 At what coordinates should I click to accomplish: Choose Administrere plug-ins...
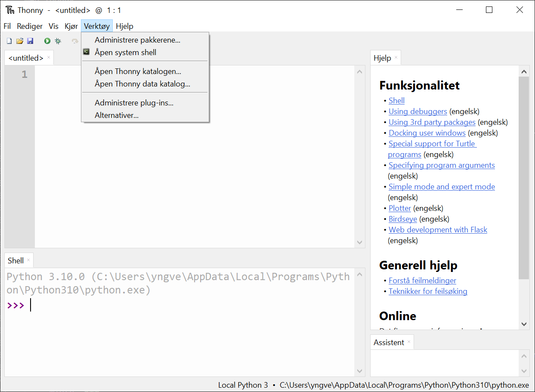tap(145, 103)
